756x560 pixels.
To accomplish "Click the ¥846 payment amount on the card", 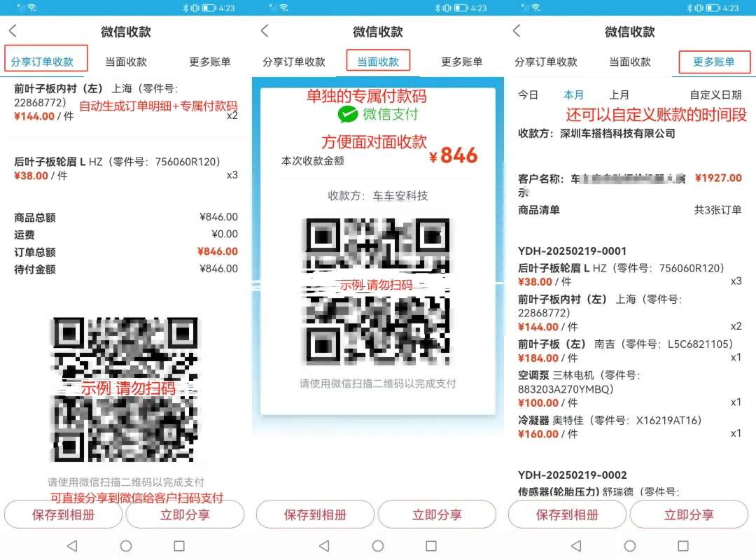I will 453,155.
